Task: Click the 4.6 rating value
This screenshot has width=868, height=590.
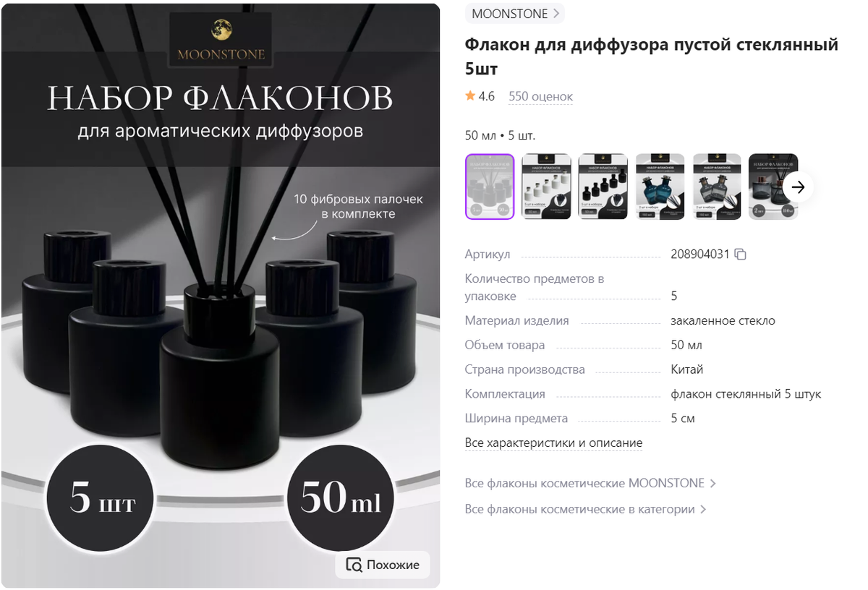Action: (x=487, y=96)
